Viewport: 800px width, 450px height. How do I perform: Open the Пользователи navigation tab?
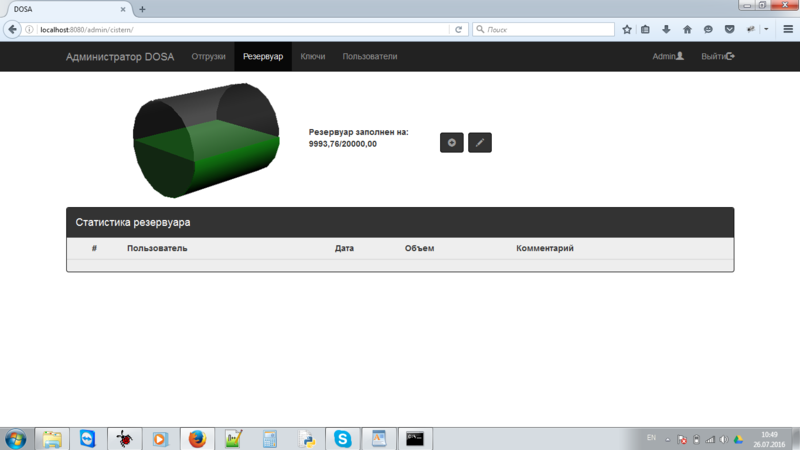(x=369, y=57)
